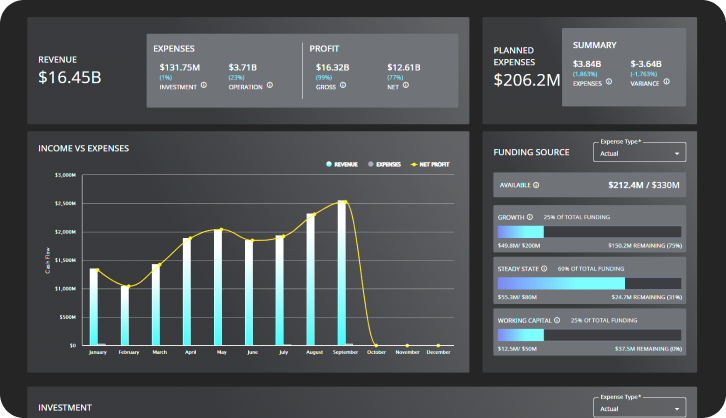The width and height of the screenshot is (726, 418).
Task: Click the Growth funding progress bar
Action: tap(589, 231)
